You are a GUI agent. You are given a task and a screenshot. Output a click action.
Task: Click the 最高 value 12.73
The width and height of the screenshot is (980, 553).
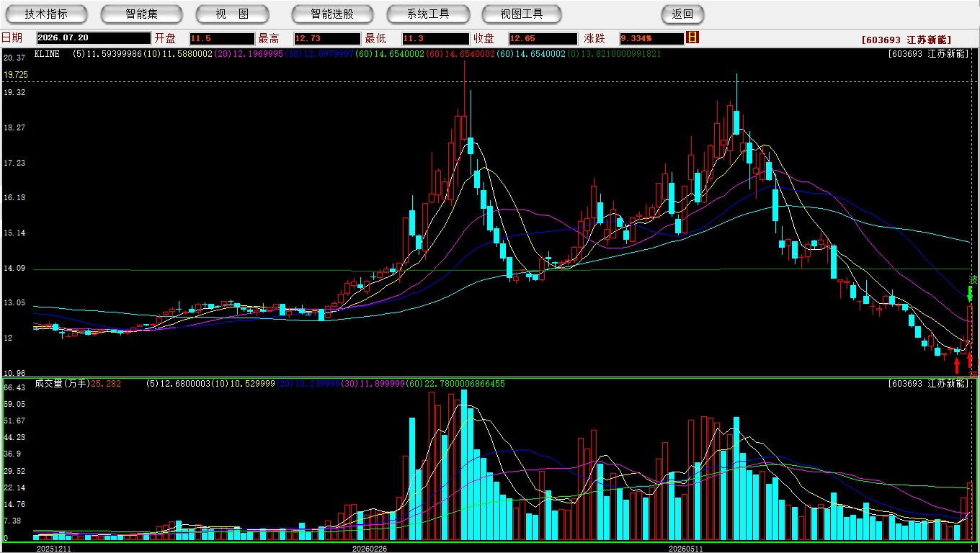pos(326,38)
